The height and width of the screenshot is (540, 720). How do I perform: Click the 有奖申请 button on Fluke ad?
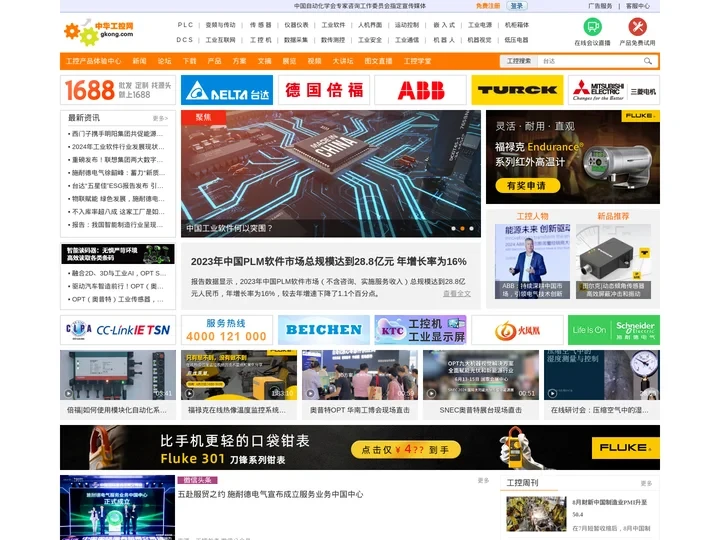(528, 186)
